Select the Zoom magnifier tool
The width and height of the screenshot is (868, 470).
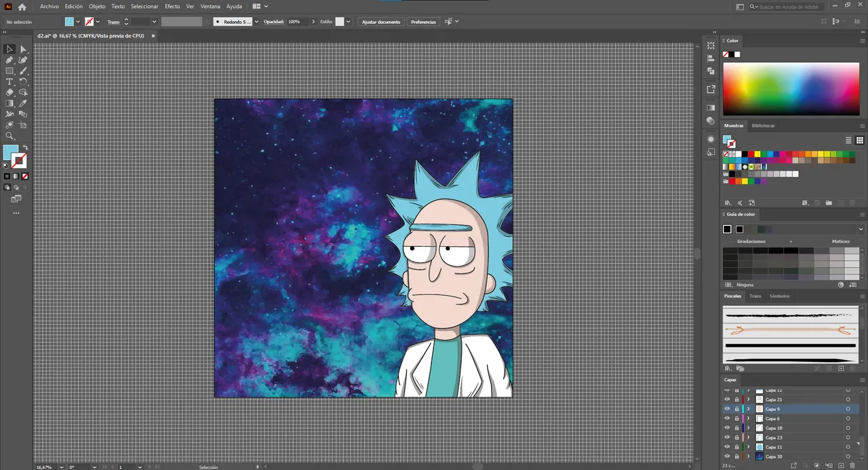(9, 136)
